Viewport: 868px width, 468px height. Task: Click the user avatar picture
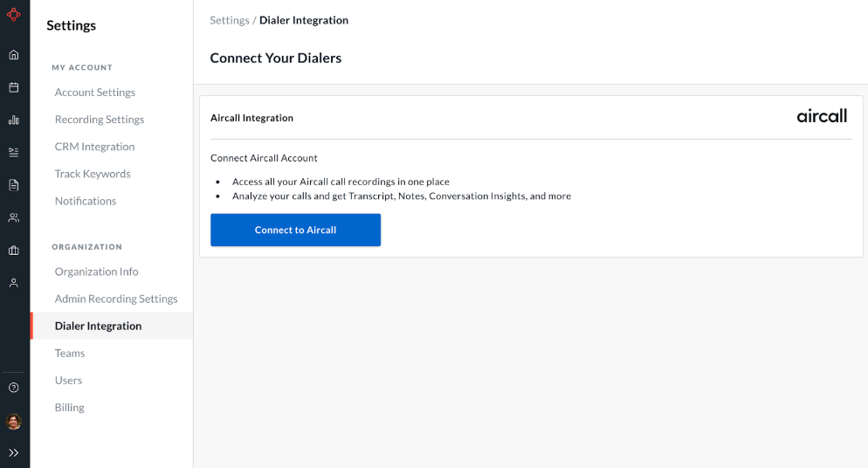(14, 422)
